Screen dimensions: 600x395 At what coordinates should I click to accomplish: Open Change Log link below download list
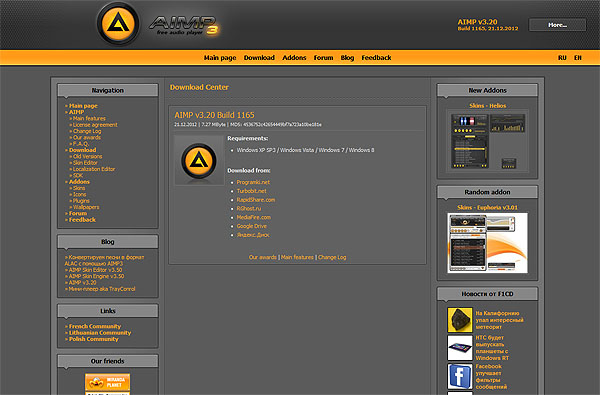(x=332, y=257)
